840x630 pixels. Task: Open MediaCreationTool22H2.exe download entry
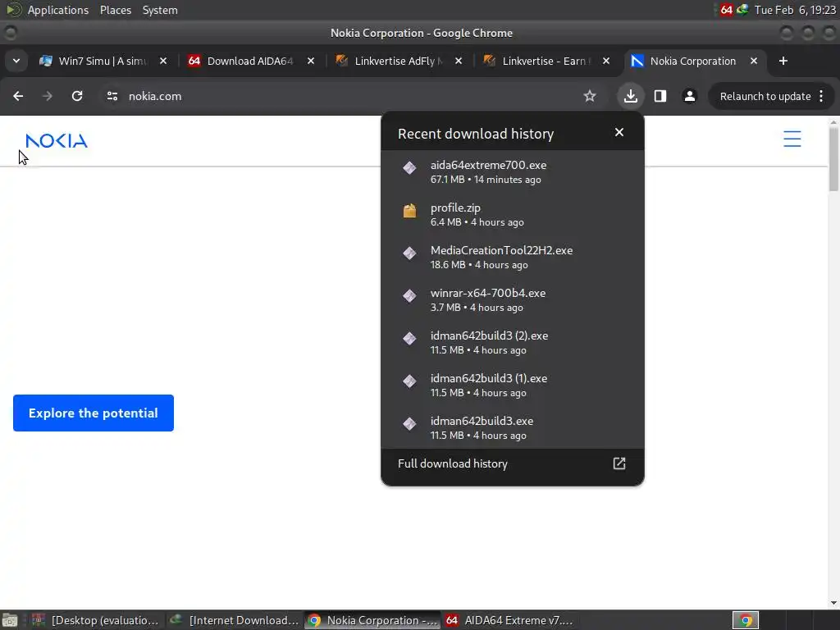click(512, 257)
